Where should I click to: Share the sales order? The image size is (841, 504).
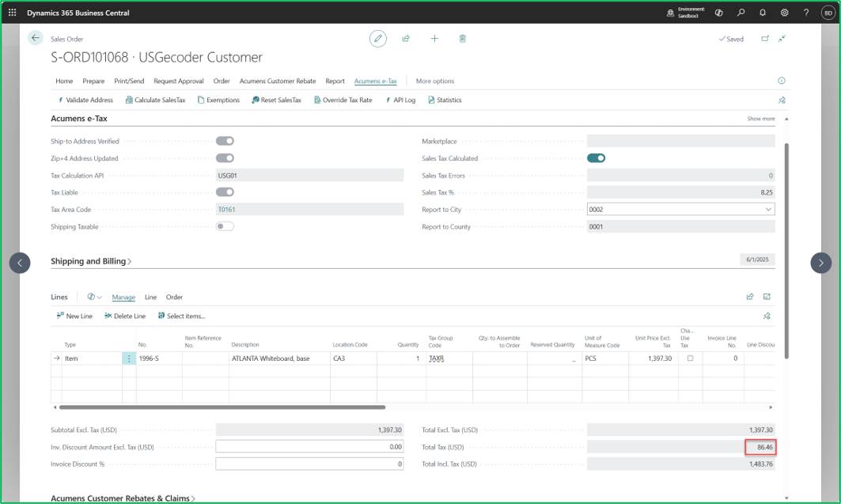(x=406, y=39)
